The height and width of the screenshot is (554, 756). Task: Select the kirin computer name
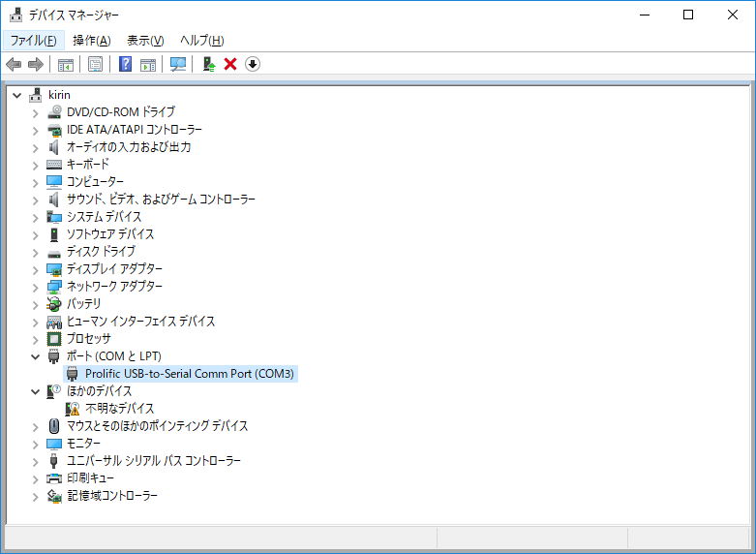[59, 95]
